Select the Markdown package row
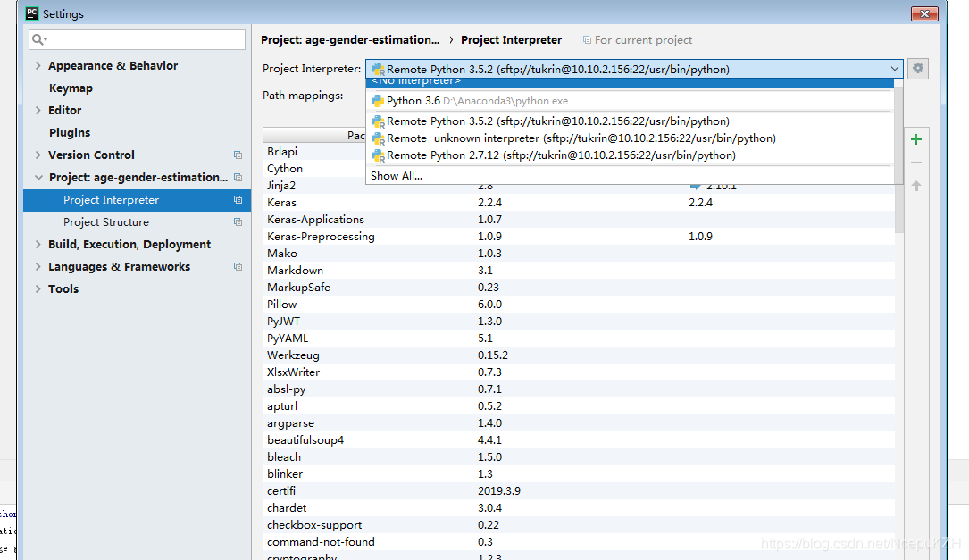Screen dimensions: 969x560 (x=579, y=271)
